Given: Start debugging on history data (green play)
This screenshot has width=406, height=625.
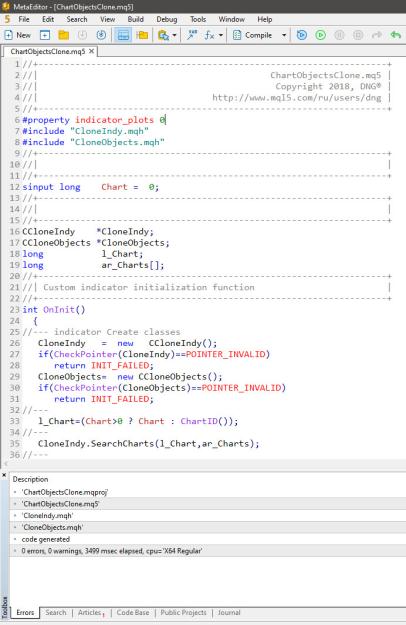Looking at the screenshot, I should (320, 35).
